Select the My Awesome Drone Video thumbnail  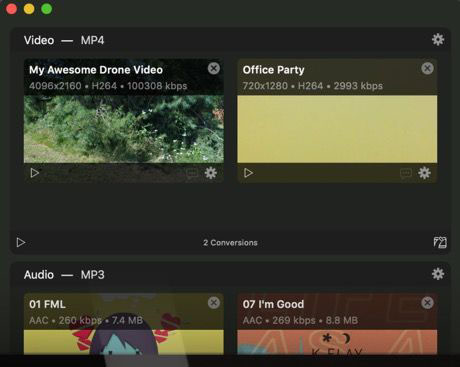(x=124, y=129)
